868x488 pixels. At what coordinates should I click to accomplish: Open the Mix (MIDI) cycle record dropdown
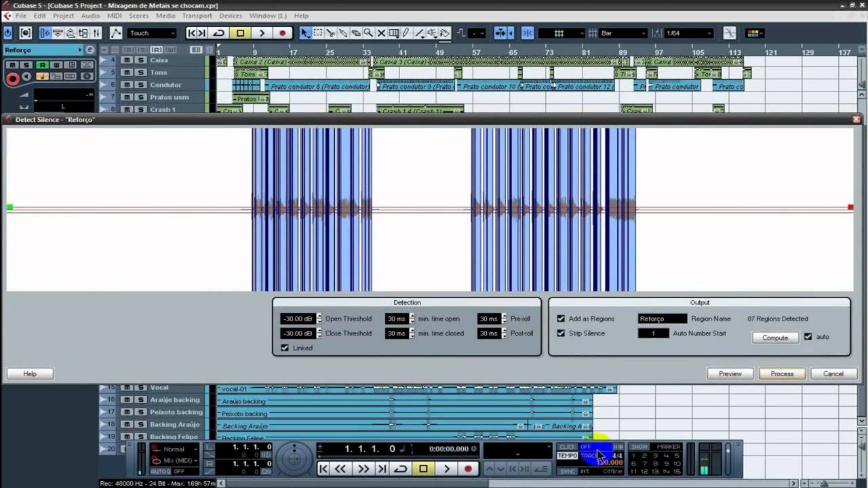coord(174,460)
